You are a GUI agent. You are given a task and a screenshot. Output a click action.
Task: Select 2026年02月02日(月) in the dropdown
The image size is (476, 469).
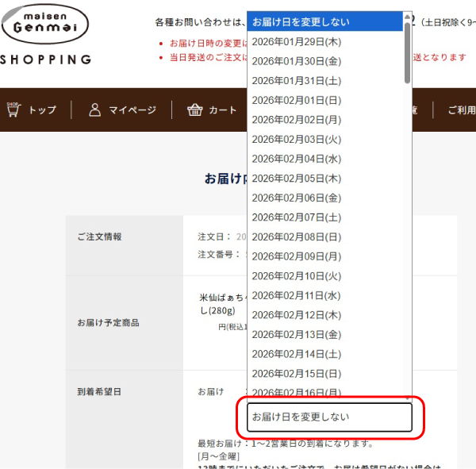click(324, 120)
